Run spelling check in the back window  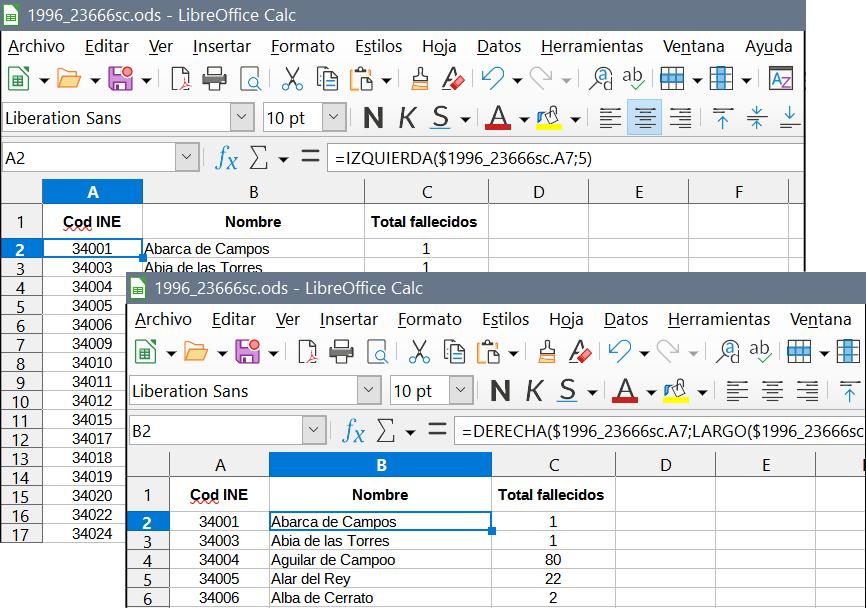click(x=633, y=79)
